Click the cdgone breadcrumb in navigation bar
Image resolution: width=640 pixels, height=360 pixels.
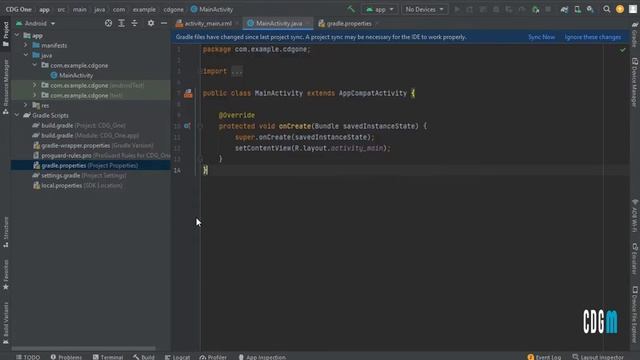tap(173, 9)
